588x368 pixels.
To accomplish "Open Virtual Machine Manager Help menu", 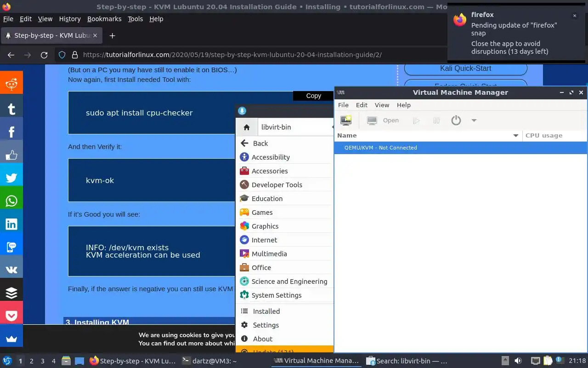I will tap(403, 105).
